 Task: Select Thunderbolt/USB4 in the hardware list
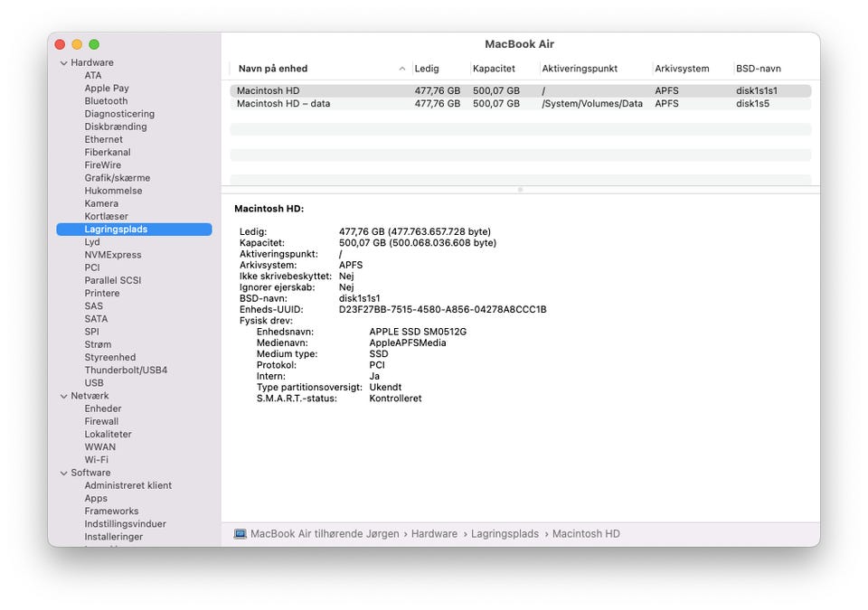pos(126,370)
